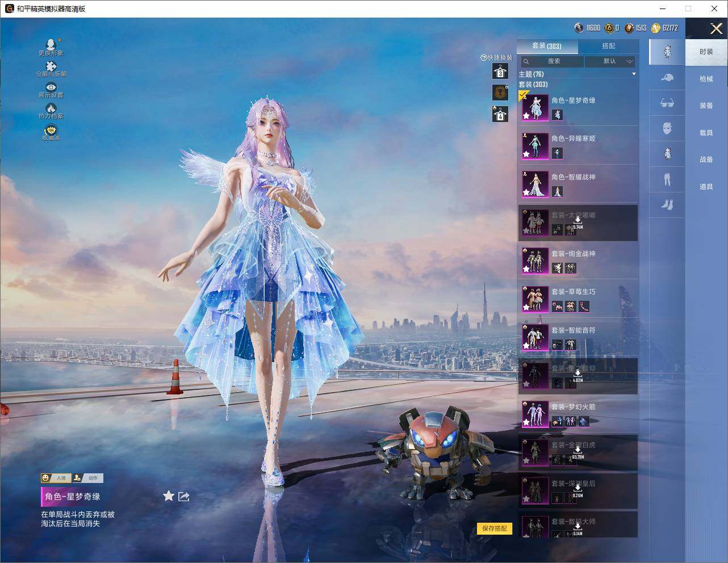This screenshot has height=563, width=728.
Task: Click the 套装 (303) section header
Action: [x=533, y=85]
